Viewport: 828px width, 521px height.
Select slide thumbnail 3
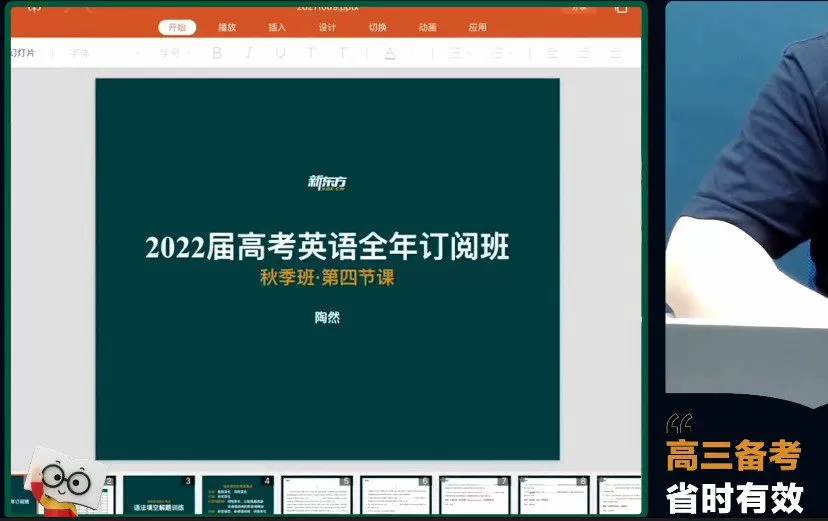point(159,495)
